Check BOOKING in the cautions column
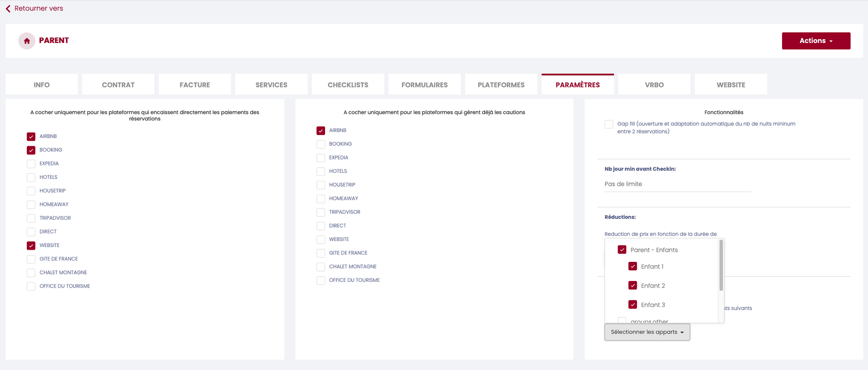868x370 pixels. [x=321, y=144]
